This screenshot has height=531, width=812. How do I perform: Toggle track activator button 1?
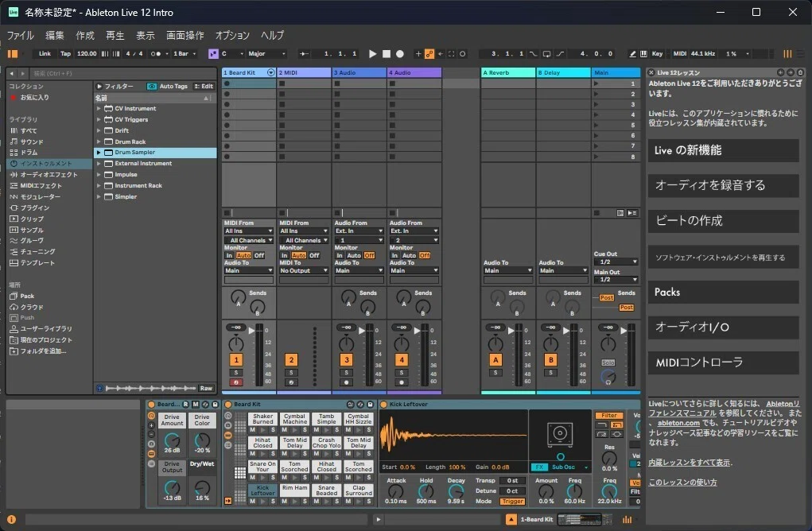[236, 359]
